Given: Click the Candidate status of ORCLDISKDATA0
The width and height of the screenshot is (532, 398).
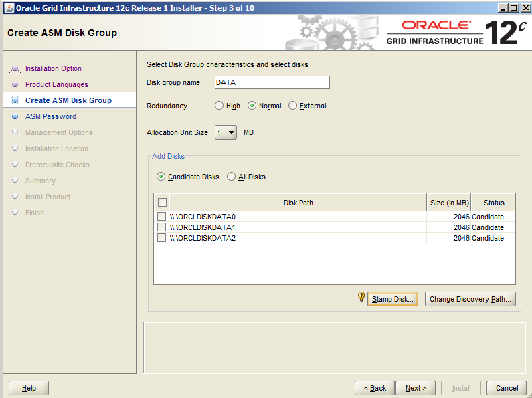Looking at the screenshot, I should (x=493, y=217).
